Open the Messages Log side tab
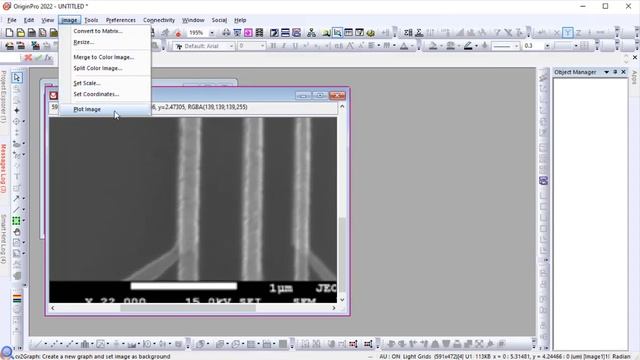The image size is (640, 360). click(4, 168)
